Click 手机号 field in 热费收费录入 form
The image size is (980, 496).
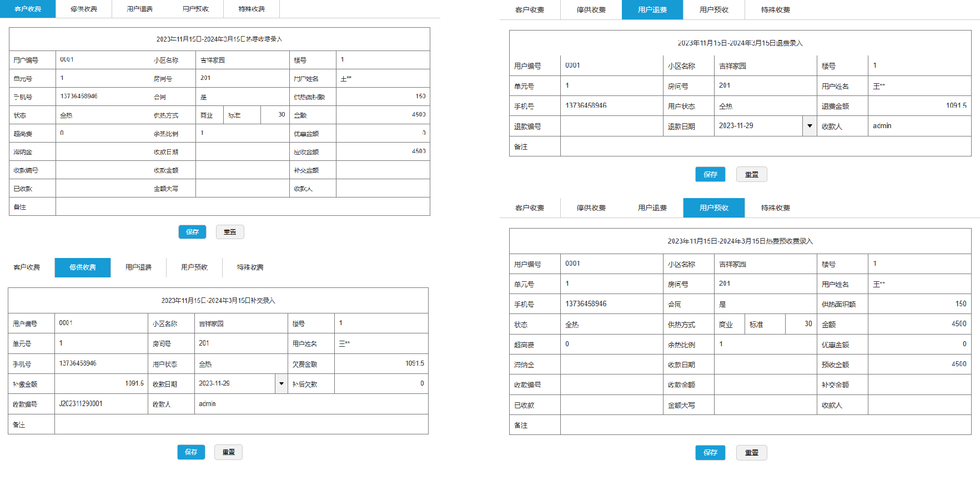(x=102, y=97)
